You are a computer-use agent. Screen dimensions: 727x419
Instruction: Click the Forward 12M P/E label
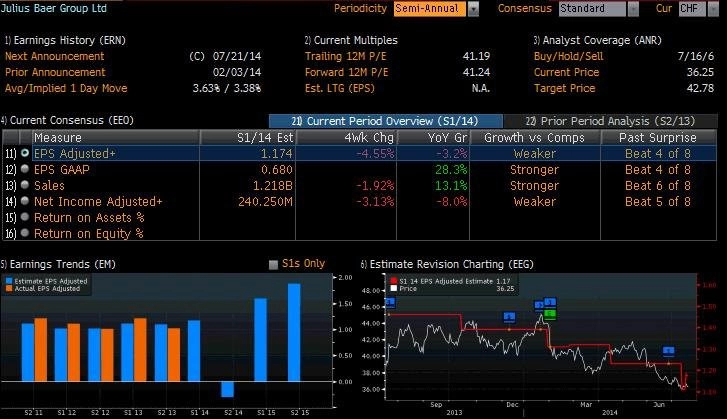click(346, 72)
